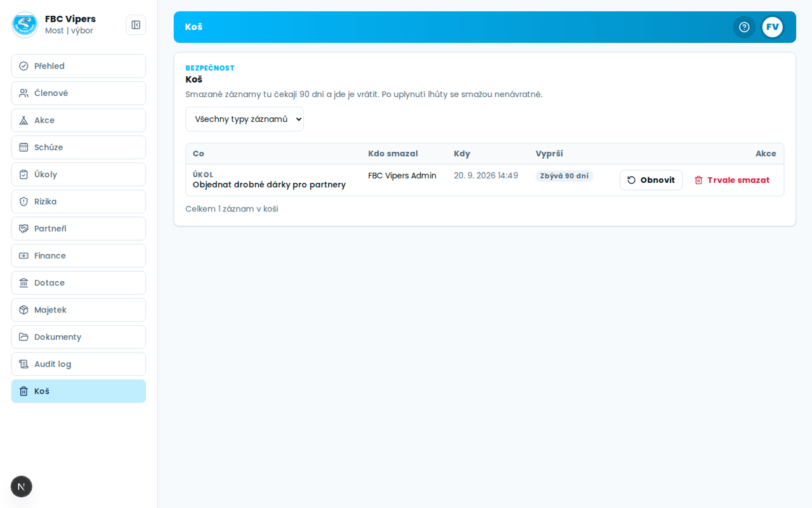Click the Akce column header in table
The height and width of the screenshot is (508, 812).
766,154
